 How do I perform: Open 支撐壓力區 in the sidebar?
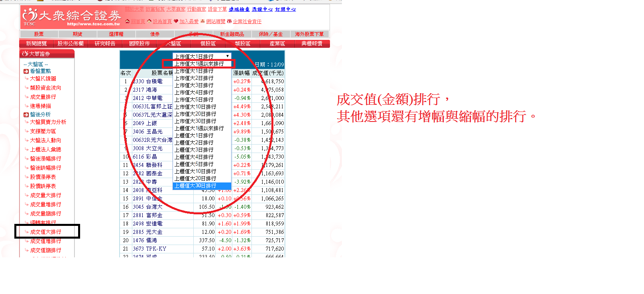tap(43, 131)
